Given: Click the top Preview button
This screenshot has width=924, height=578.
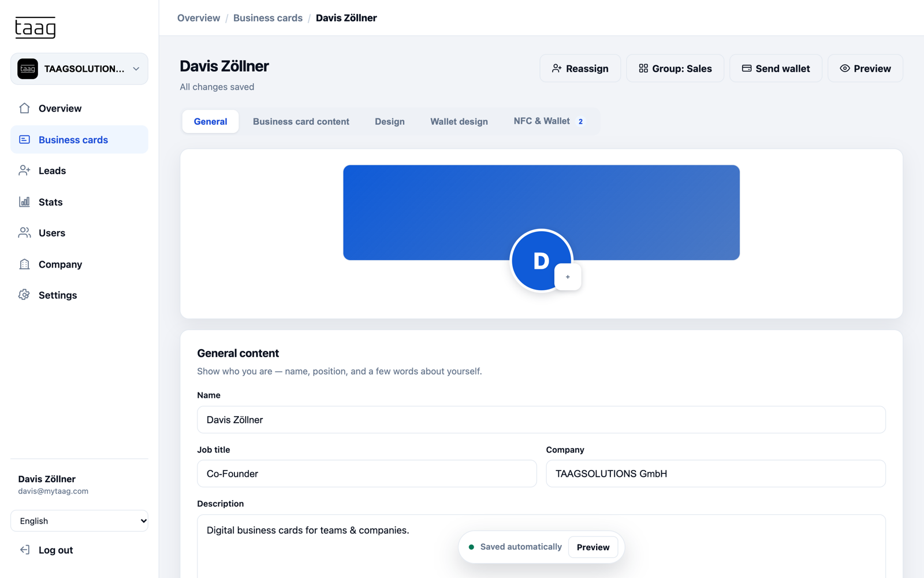Looking at the screenshot, I should coord(865,68).
